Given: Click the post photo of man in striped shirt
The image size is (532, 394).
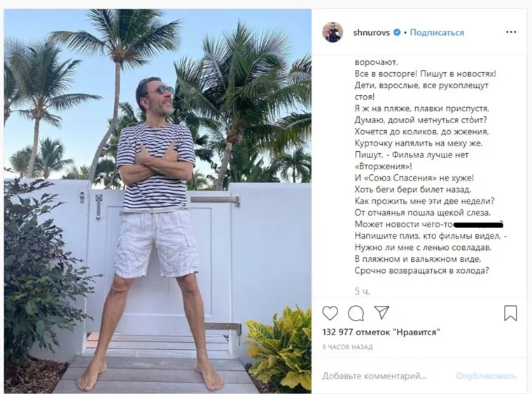Looking at the screenshot, I should coord(157,202).
